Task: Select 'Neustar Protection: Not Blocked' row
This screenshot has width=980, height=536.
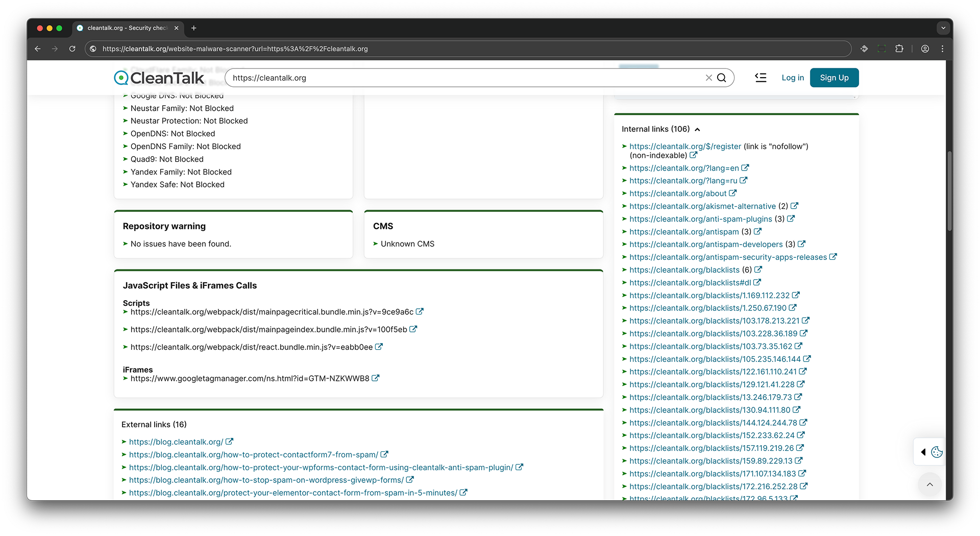Action: (189, 121)
